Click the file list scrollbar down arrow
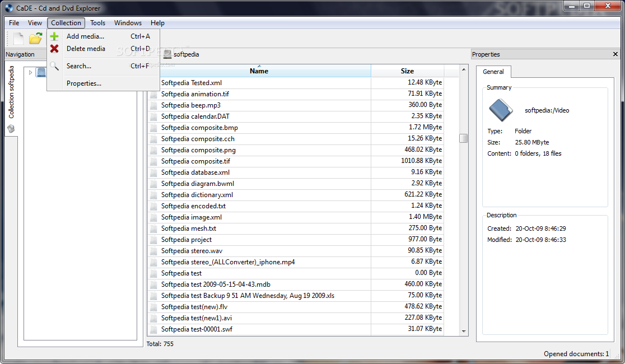Screen dimensions: 625x364 click(464, 332)
